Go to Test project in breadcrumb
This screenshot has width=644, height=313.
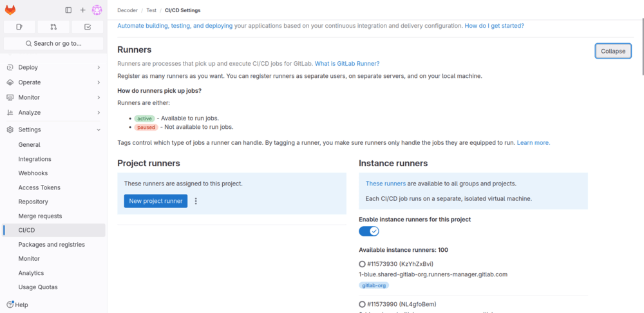151,10
